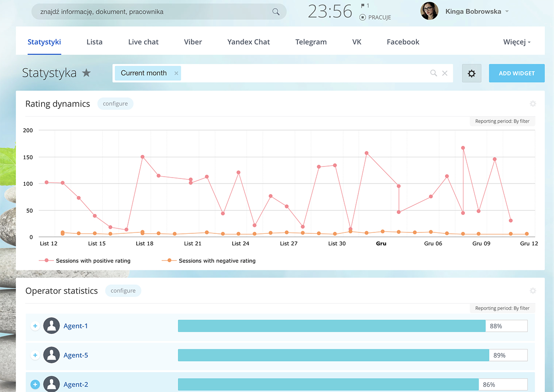Toggle the PRACUJE work status
Screen dimensions: 554x392
[x=375, y=18]
